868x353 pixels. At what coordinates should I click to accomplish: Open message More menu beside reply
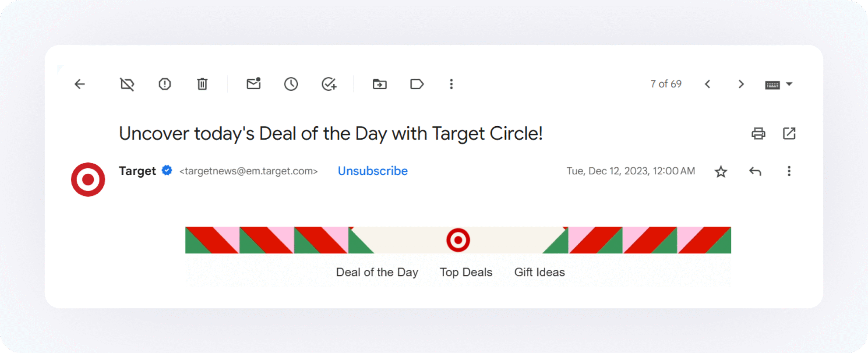[x=789, y=171]
